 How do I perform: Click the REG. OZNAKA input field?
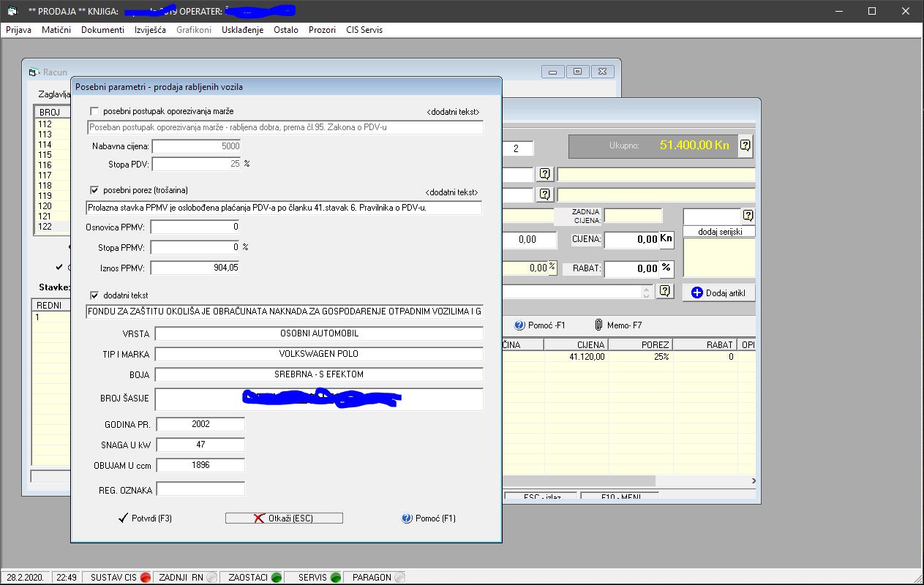point(200,489)
